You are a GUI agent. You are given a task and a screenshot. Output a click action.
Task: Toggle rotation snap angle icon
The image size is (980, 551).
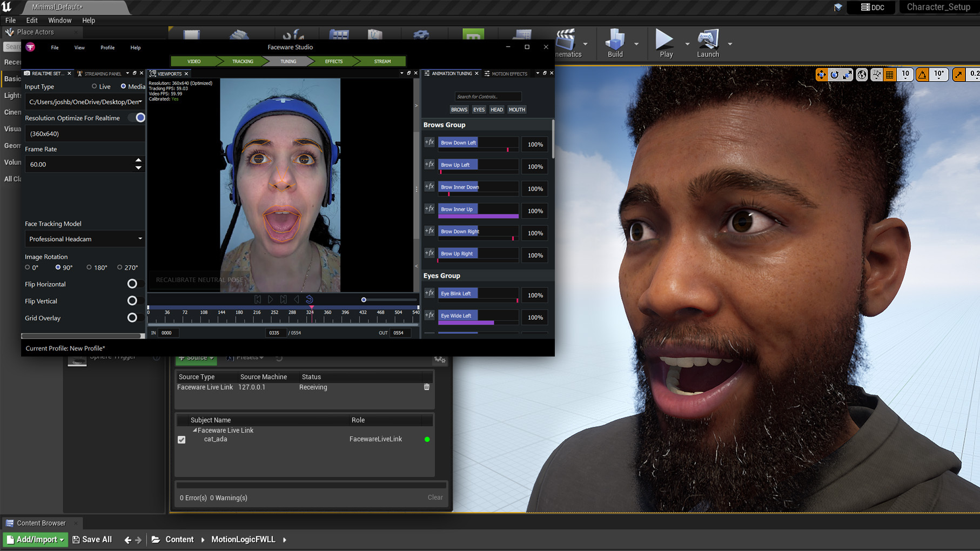point(922,75)
